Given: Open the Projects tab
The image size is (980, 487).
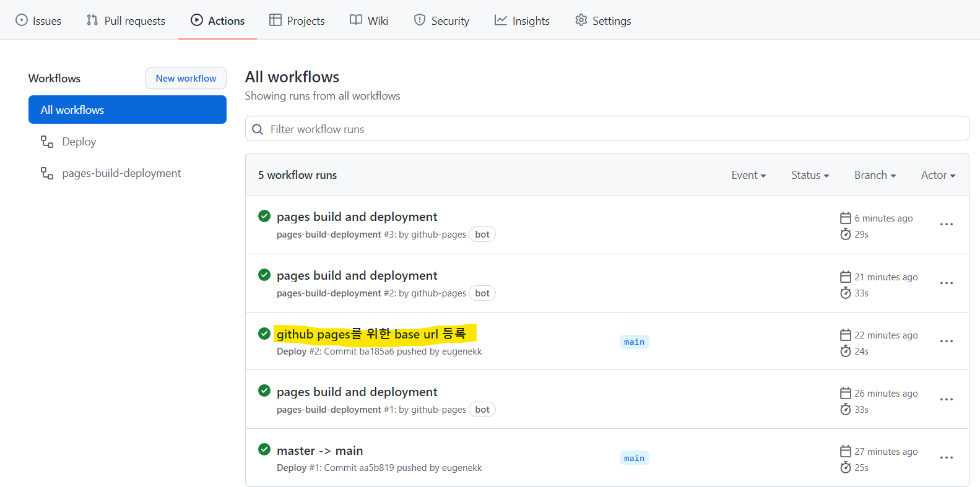Looking at the screenshot, I should [297, 20].
